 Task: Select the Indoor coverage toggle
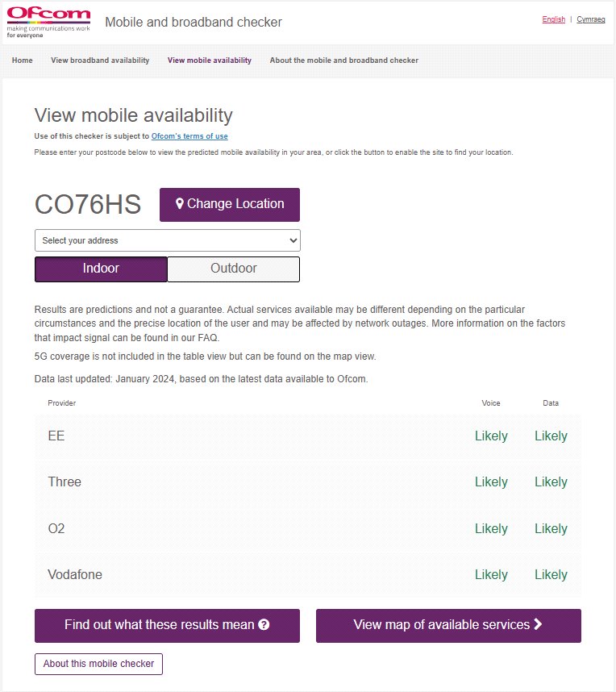[101, 269]
